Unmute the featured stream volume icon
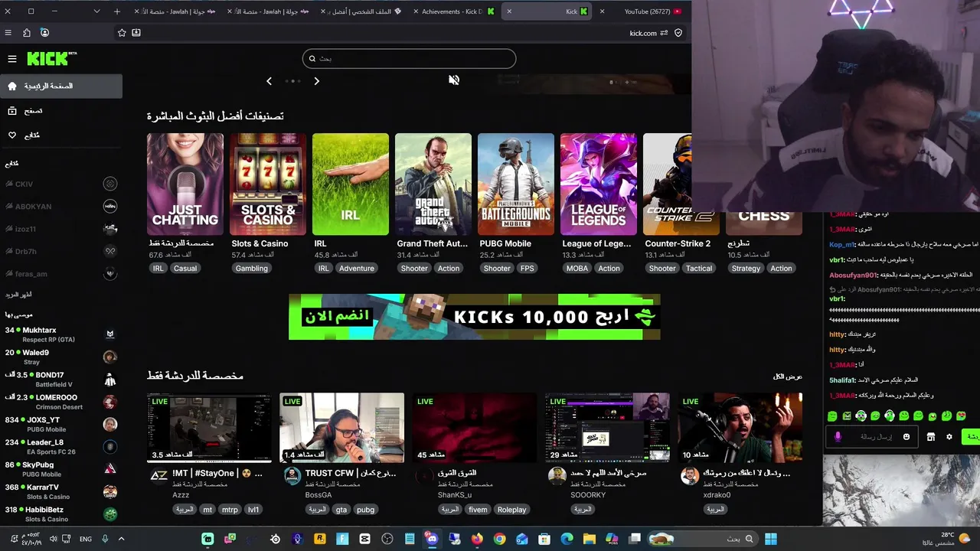This screenshot has height=551, width=980. (x=454, y=80)
